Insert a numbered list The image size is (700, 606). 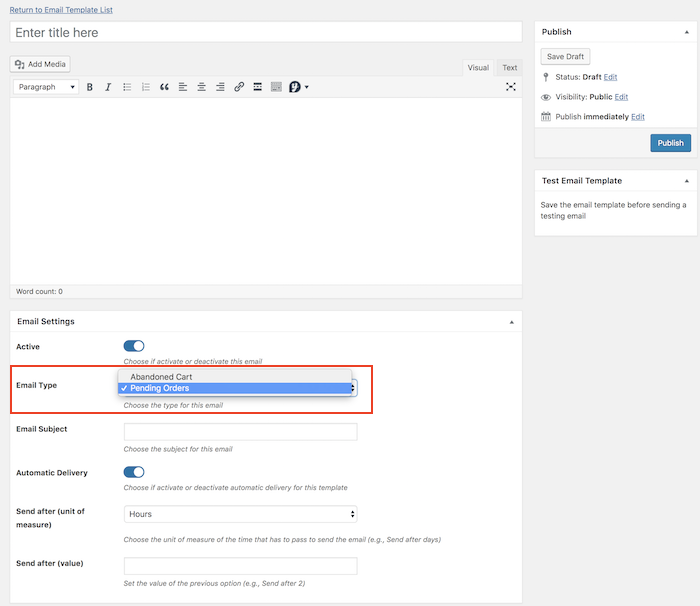(x=146, y=87)
